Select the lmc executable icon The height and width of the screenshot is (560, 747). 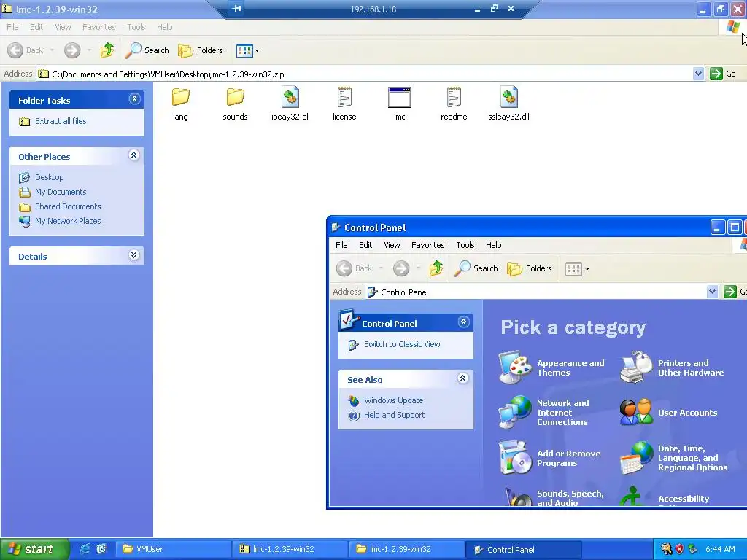399,97
